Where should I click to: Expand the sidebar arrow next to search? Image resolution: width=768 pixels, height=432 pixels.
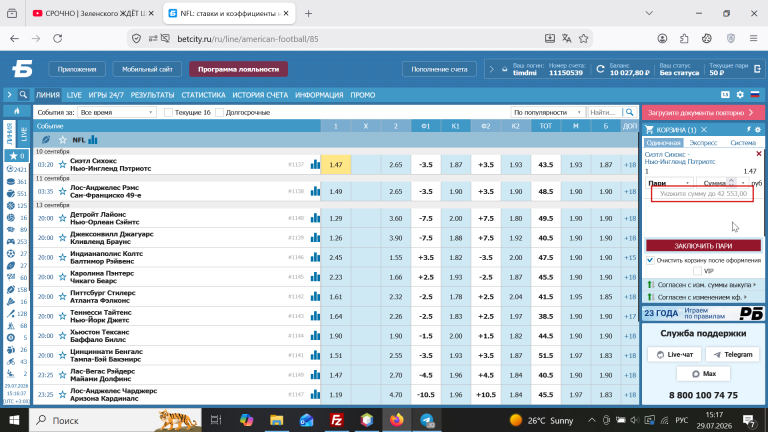(x=9, y=95)
